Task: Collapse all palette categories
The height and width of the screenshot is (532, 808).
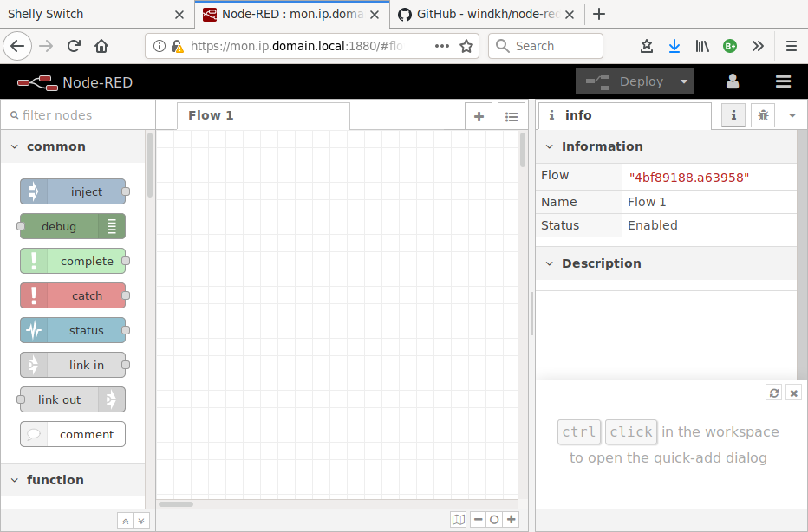Action: (x=125, y=521)
